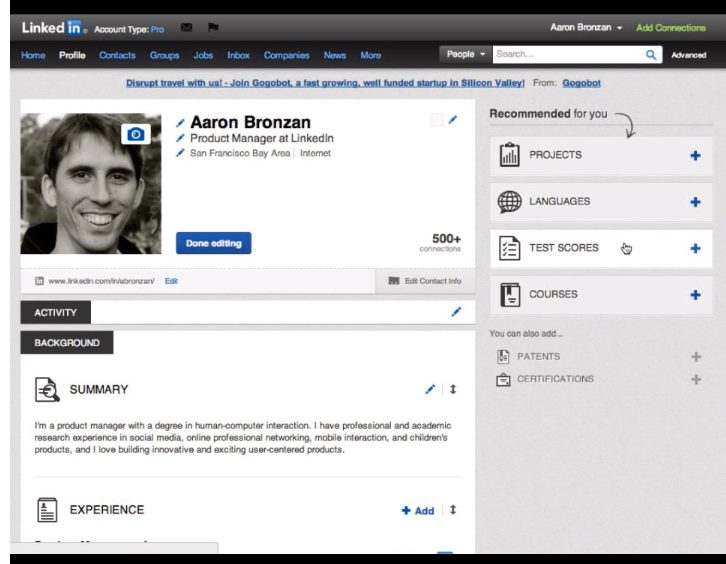This screenshot has width=726, height=564.
Task: Click the camera icon on profile photo
Action: [135, 134]
